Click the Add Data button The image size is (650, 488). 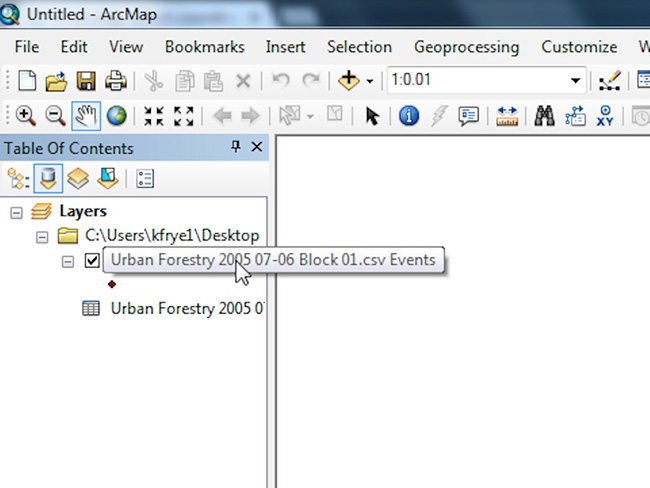(349, 80)
